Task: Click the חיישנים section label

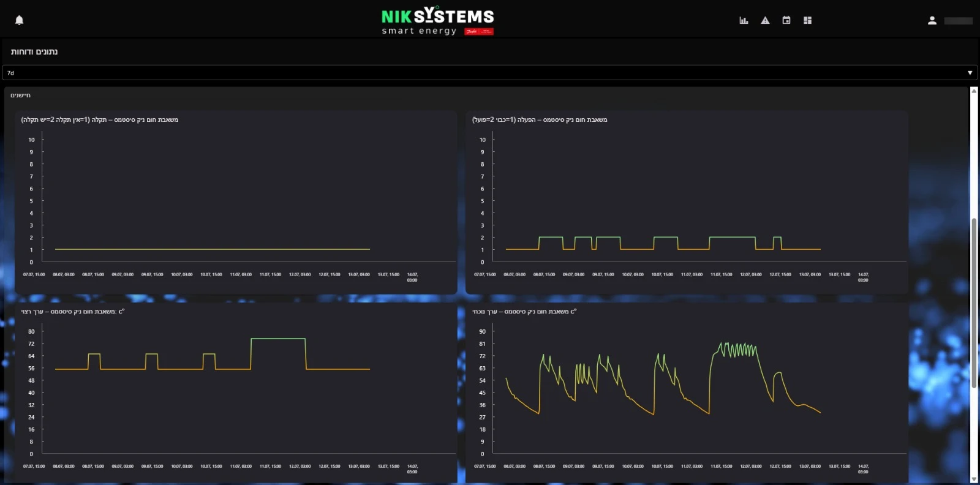Action: tap(20, 96)
